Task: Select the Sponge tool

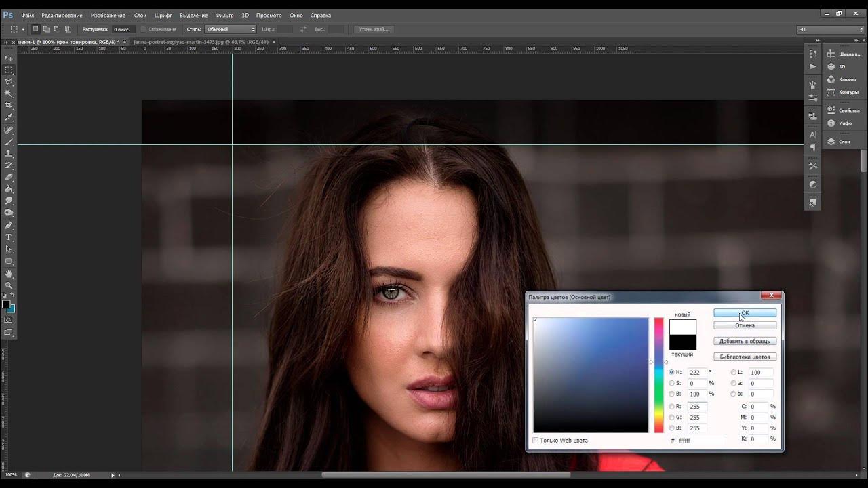Action: point(9,213)
